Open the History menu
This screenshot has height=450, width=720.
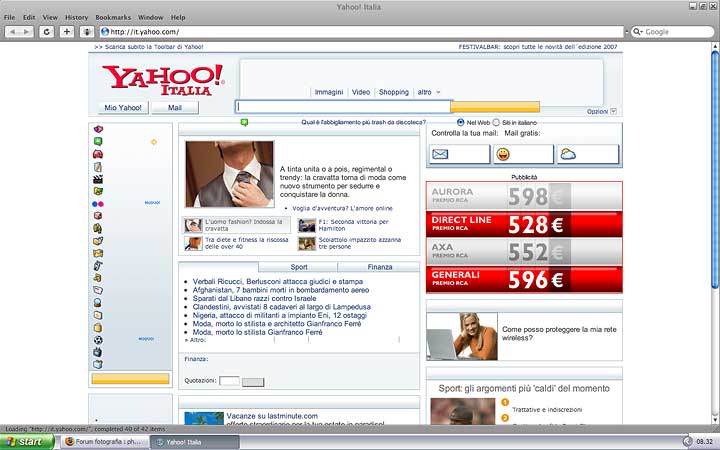[76, 17]
